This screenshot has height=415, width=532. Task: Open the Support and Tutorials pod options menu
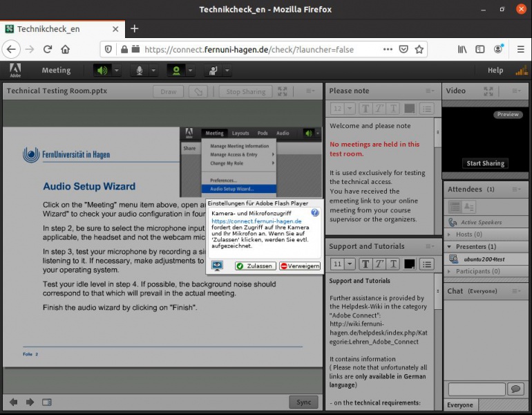(430, 246)
